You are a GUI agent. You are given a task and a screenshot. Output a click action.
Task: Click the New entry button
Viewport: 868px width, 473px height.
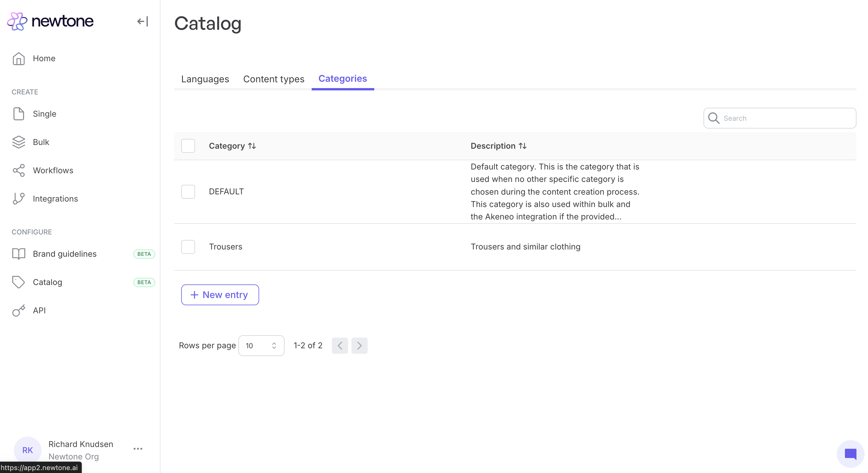(220, 295)
